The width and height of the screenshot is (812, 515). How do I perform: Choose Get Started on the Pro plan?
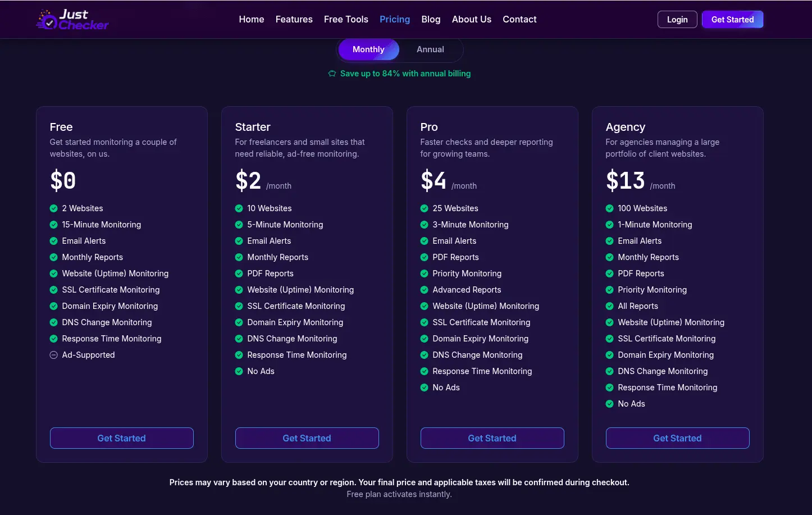pyautogui.click(x=492, y=438)
